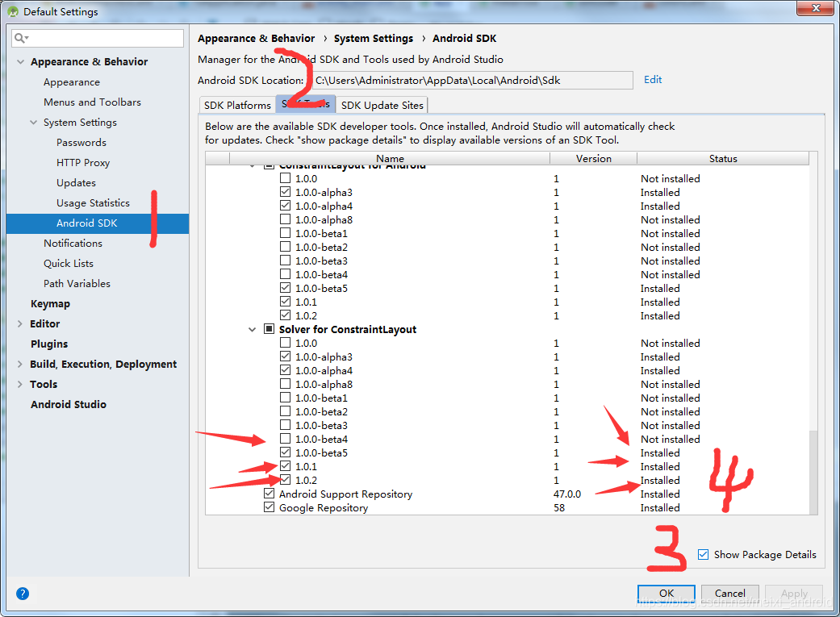Image resolution: width=840 pixels, height=617 pixels.
Task: Open the Android Studio settings page
Action: (x=69, y=404)
